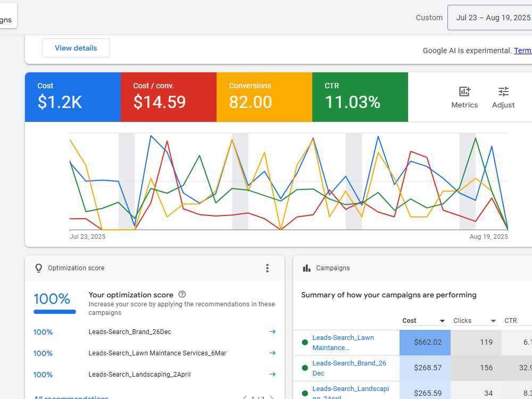This screenshot has height=399, width=532.
Task: Click green status dot for Lawn Maintance campaign
Action: pos(305,342)
